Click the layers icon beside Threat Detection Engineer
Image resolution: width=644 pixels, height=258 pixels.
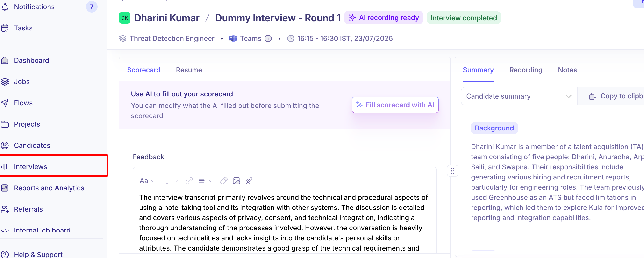click(x=122, y=38)
